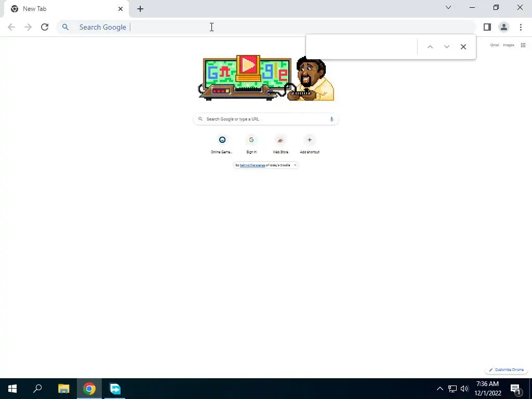Click the Add shortcut button
The width and height of the screenshot is (532, 399).
tap(310, 144)
